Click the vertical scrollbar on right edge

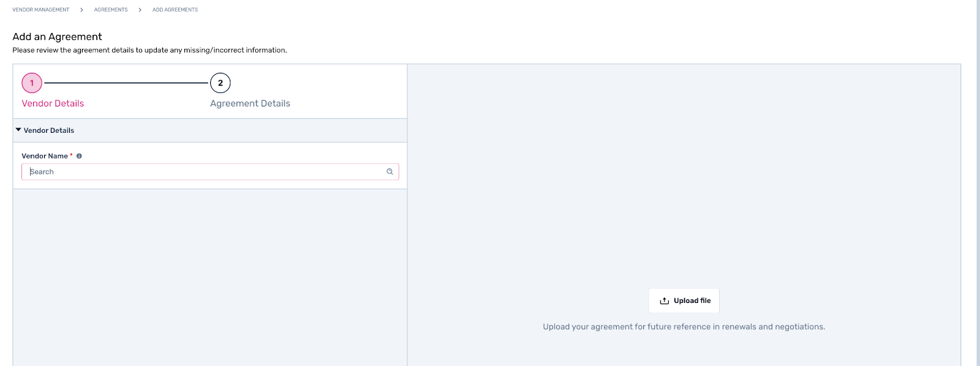978,183
